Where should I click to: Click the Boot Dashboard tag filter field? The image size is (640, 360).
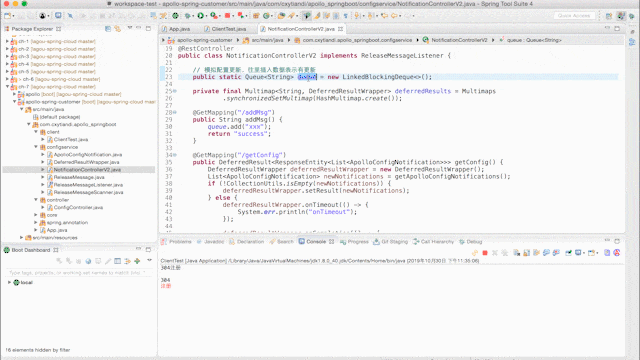pyautogui.click(x=79, y=272)
